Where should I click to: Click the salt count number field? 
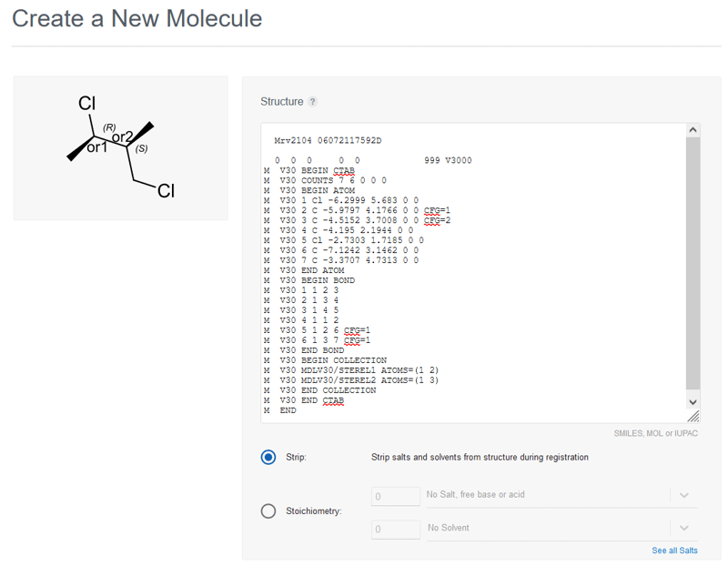tap(395, 496)
